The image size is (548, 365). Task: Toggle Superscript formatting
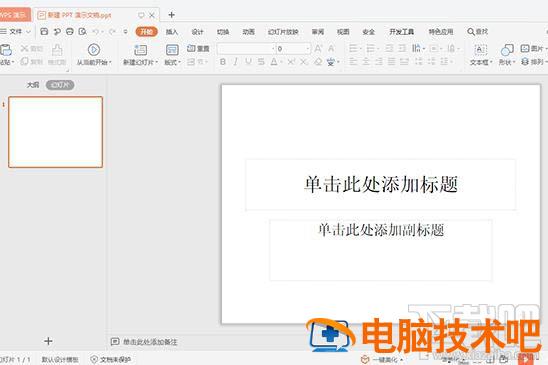291,62
